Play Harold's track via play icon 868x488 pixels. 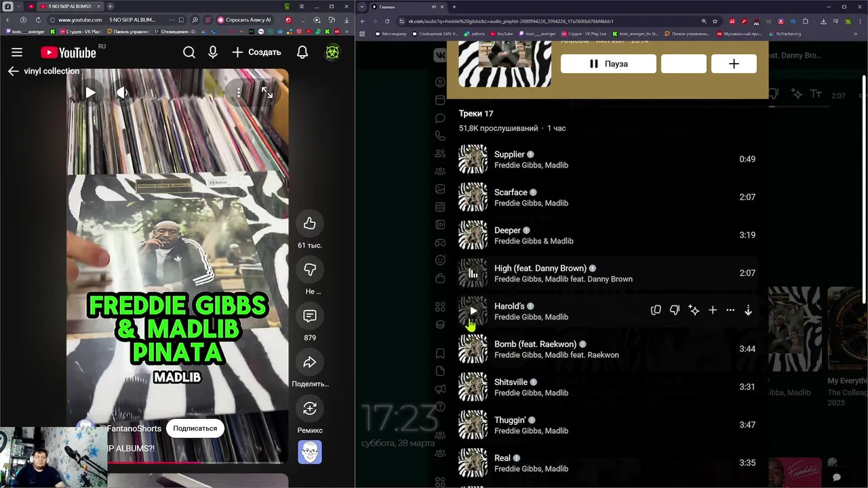(473, 311)
